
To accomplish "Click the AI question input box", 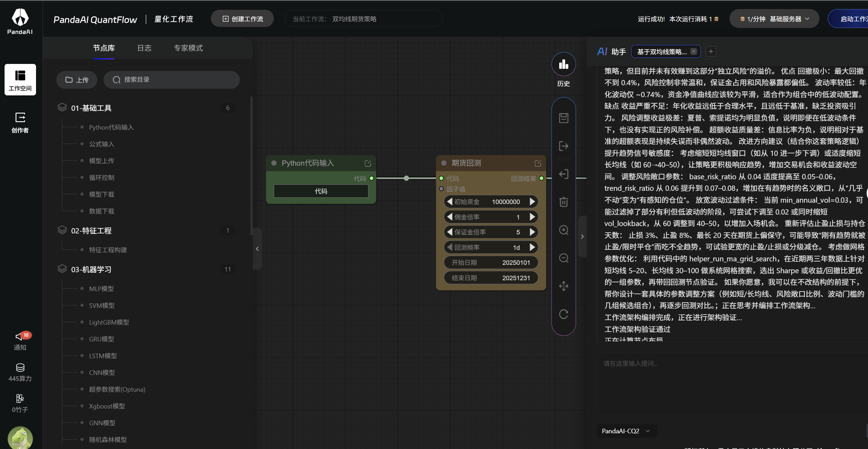I will point(732,384).
